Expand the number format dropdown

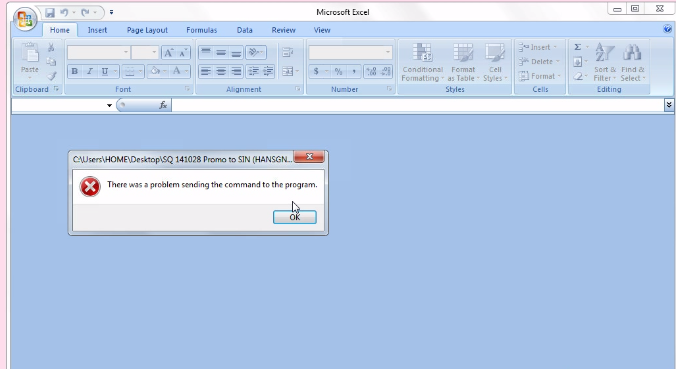pos(388,52)
